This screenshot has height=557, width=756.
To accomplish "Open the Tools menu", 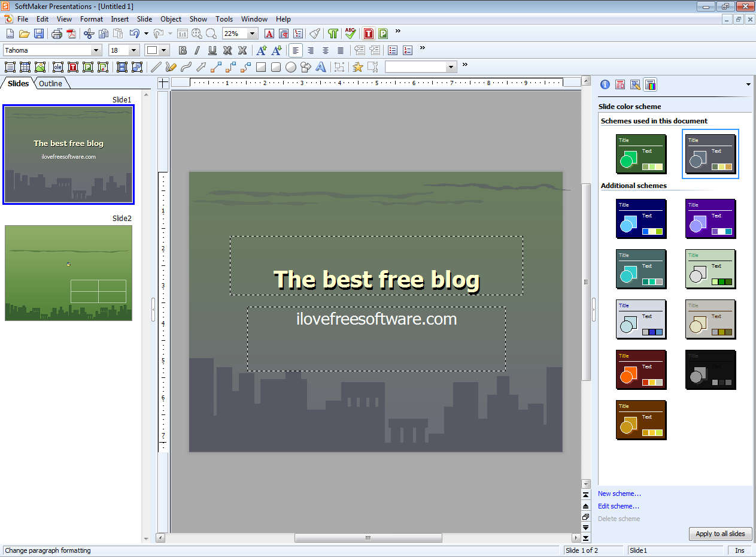I will tap(224, 19).
